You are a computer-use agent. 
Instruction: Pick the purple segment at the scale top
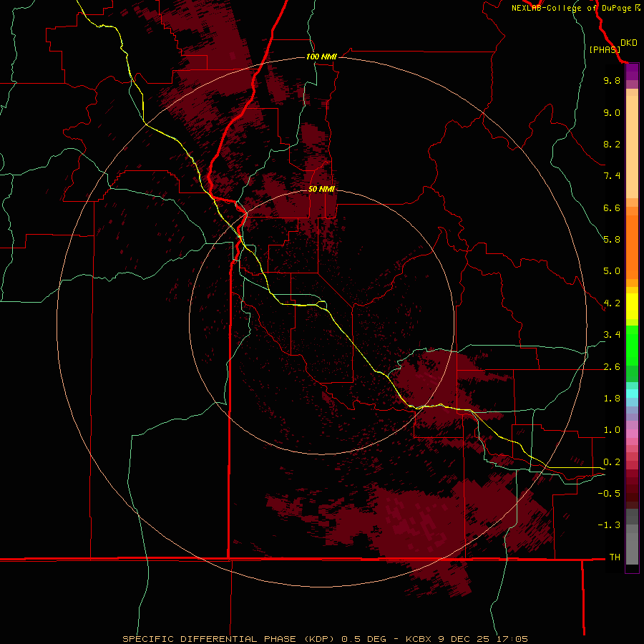click(x=632, y=72)
